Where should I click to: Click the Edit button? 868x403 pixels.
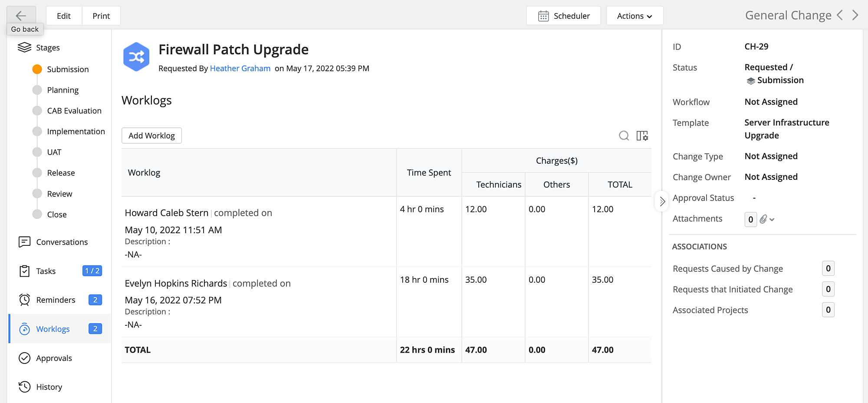pos(64,16)
